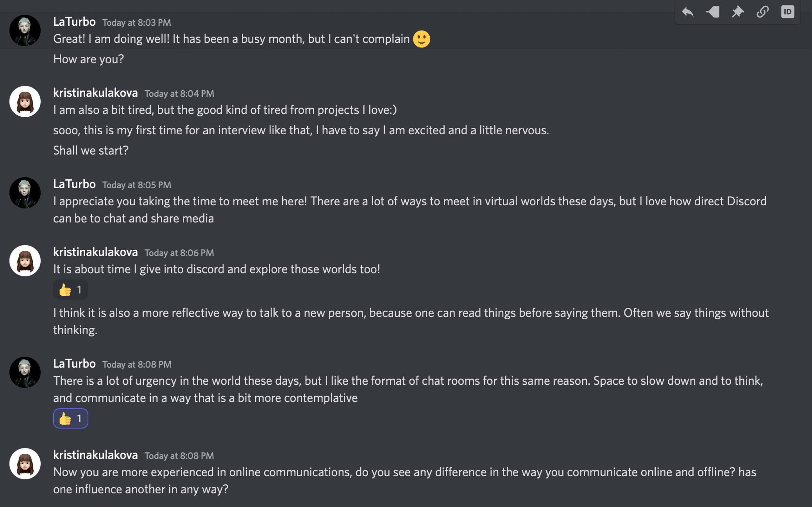Click LaTurbo's avatar on the 8:08 PM message
This screenshot has height=507, width=812.
point(25,372)
